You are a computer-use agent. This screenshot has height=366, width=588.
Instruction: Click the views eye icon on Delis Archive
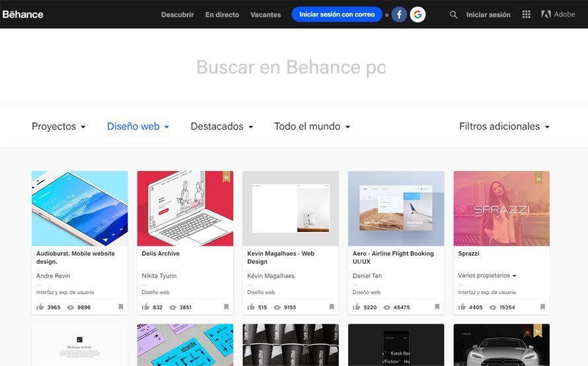click(x=172, y=307)
